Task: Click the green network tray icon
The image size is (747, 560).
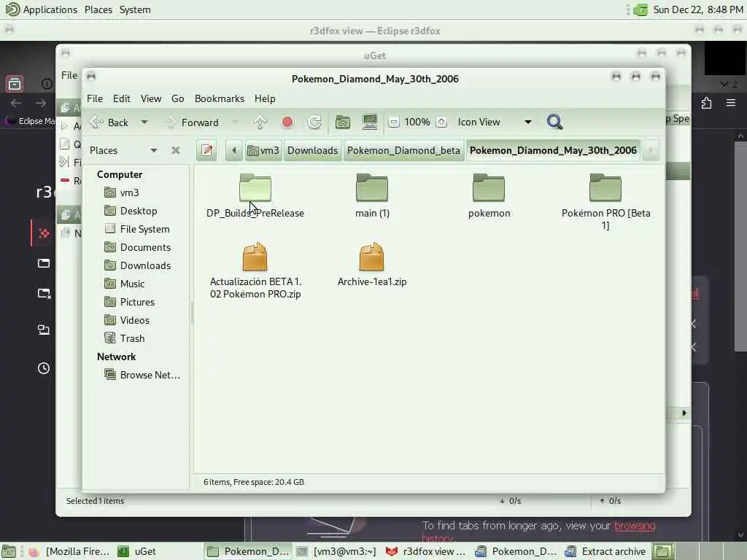Action: 640,9
